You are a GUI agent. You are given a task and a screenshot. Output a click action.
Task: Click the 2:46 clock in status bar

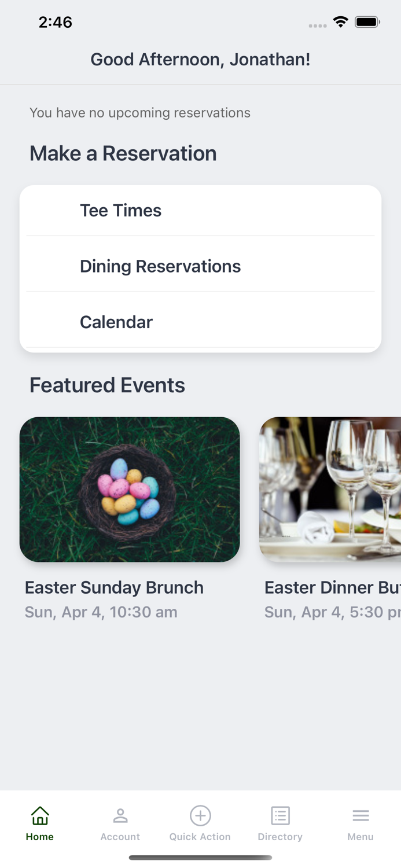click(x=56, y=22)
